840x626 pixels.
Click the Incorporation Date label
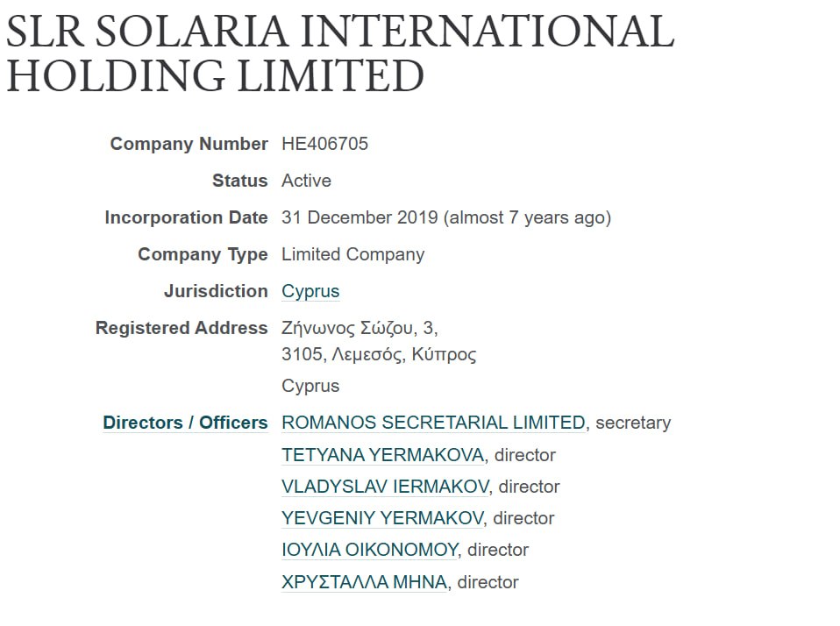[x=186, y=218]
